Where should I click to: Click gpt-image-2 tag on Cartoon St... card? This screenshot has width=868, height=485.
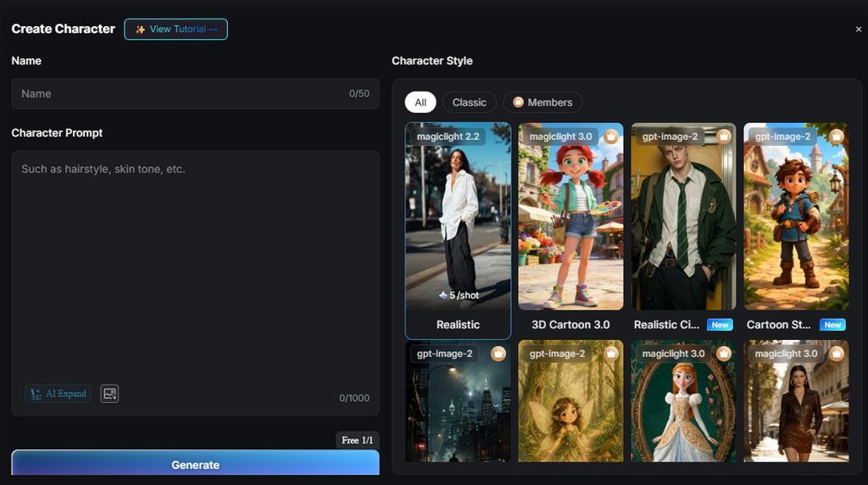782,137
